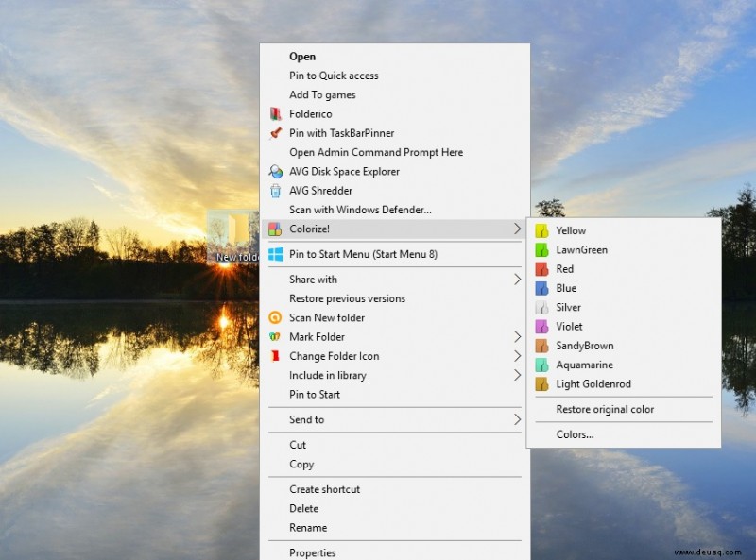Click the Yellow label in submenu
Screen dimensions: 756x560
coord(571,230)
